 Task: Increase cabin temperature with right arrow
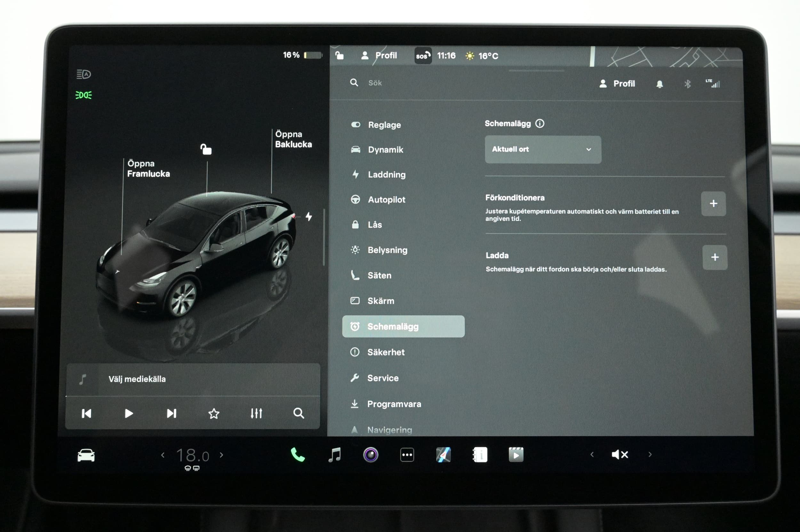tap(222, 455)
